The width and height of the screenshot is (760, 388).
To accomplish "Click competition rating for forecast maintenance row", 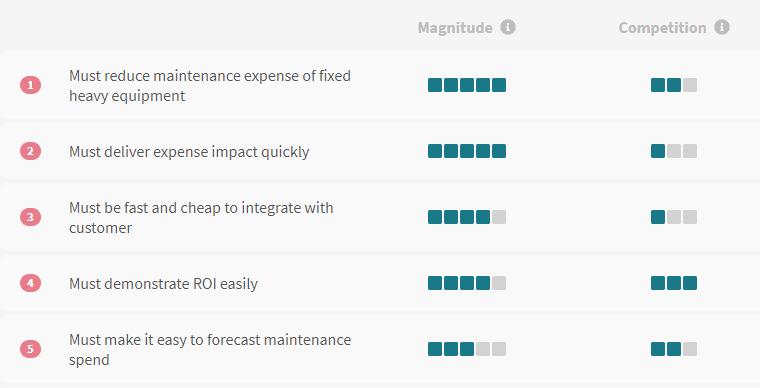I will (674, 349).
